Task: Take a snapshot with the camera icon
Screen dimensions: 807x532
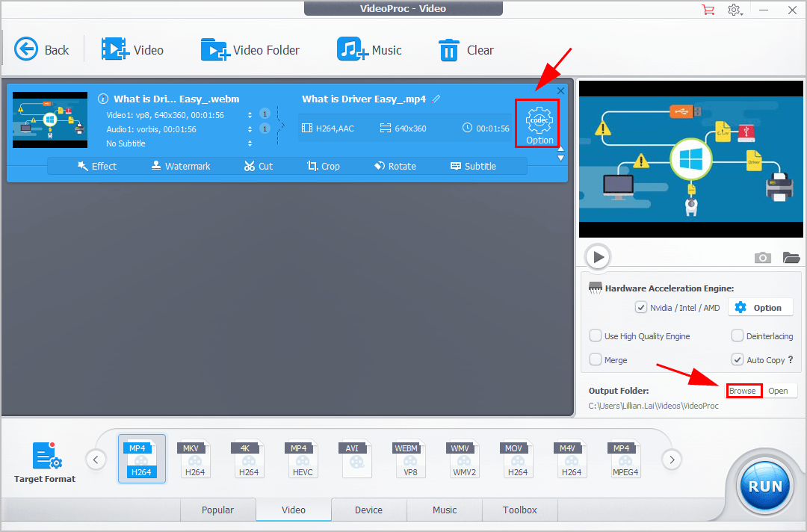Action: point(762,257)
